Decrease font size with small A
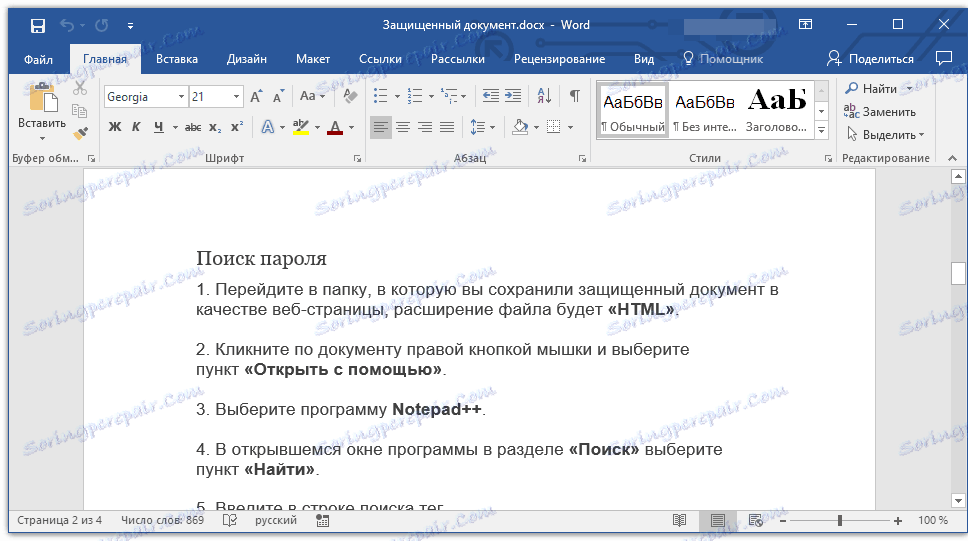The width and height of the screenshot is (968, 541). click(278, 97)
